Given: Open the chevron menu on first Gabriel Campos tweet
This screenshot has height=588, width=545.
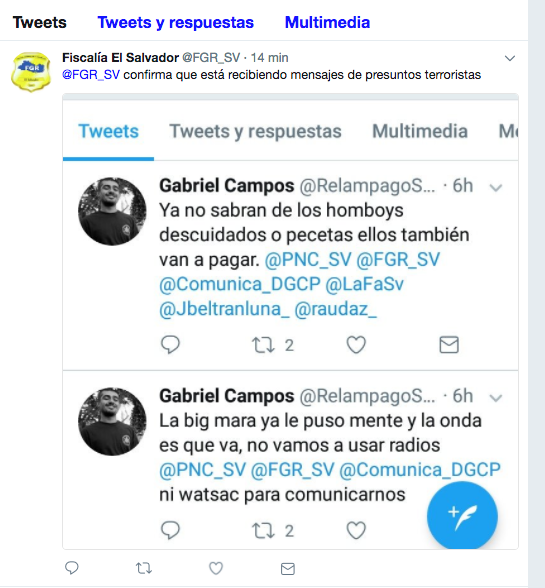Looking at the screenshot, I should click(x=496, y=188).
